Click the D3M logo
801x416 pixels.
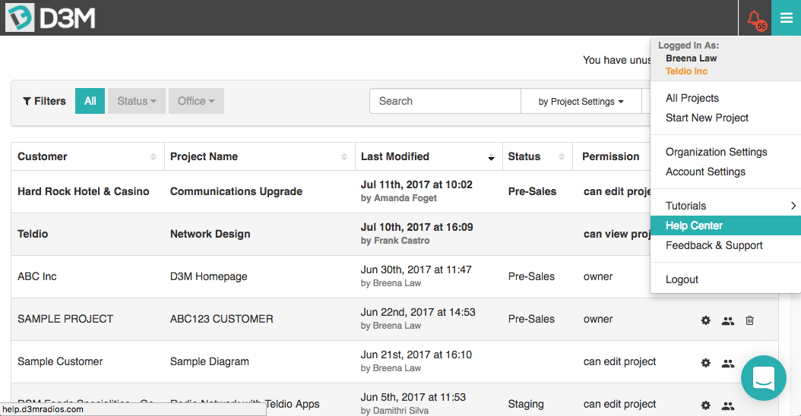pos(50,18)
